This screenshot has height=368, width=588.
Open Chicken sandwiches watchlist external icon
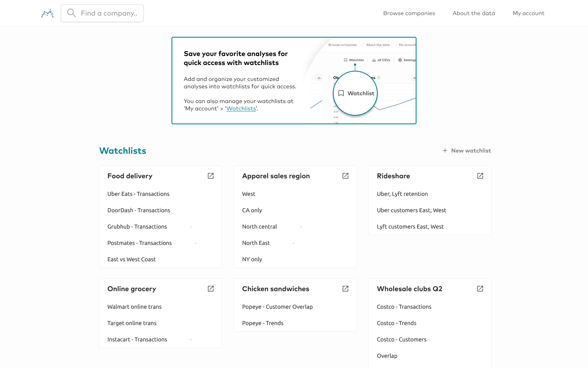(x=345, y=289)
